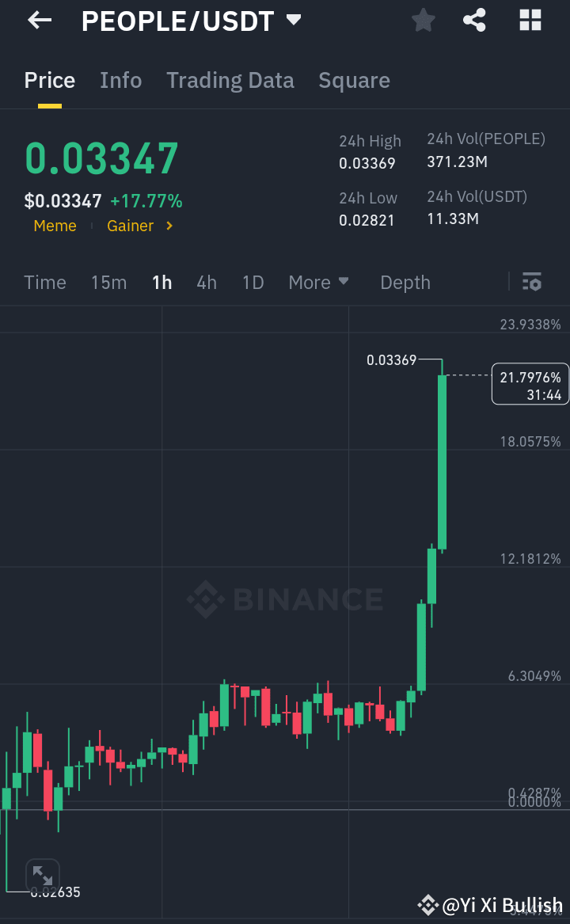Switch to the Trading Data tab

click(230, 80)
